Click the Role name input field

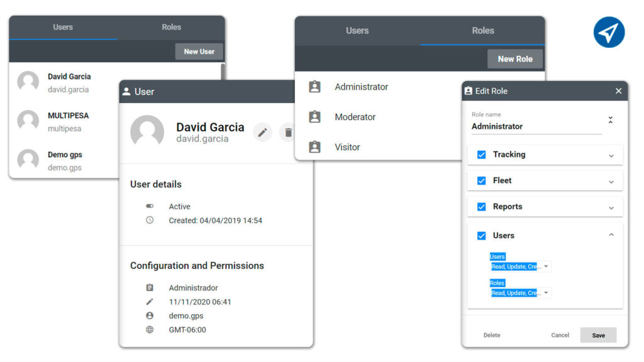(536, 126)
